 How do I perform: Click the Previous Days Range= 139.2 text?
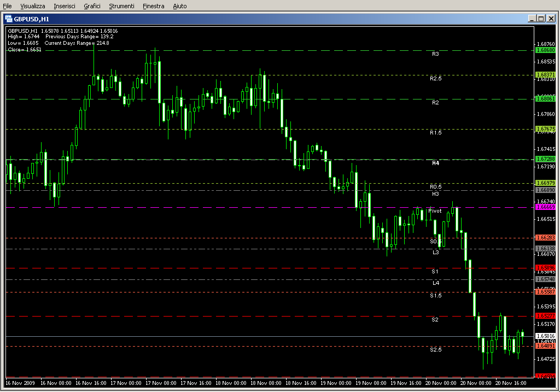coord(79,37)
